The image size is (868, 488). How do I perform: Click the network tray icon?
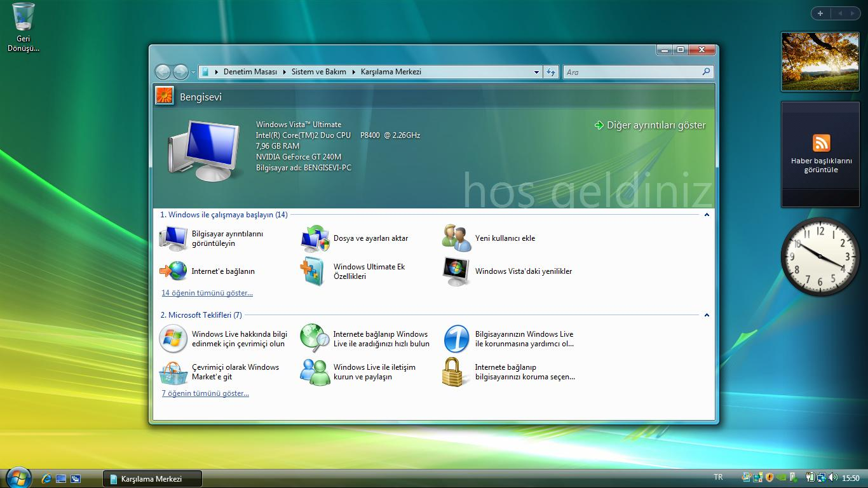pyautogui.click(x=821, y=478)
